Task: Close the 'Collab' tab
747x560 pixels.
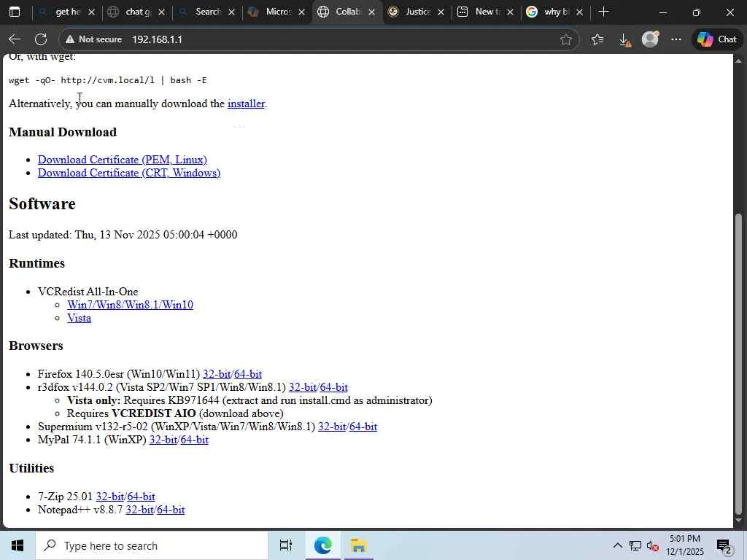Action: [x=371, y=12]
